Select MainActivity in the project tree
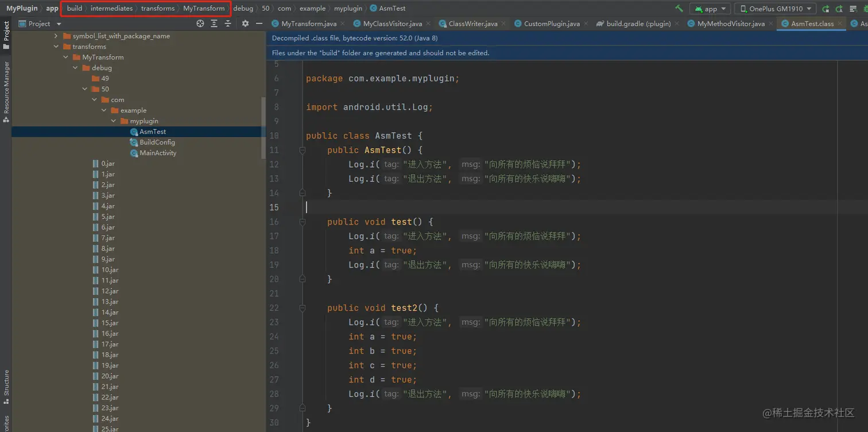The height and width of the screenshot is (432, 868). pos(157,153)
